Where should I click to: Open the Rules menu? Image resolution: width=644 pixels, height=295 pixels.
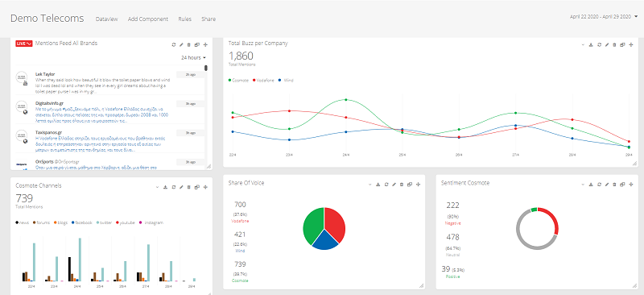(x=185, y=19)
